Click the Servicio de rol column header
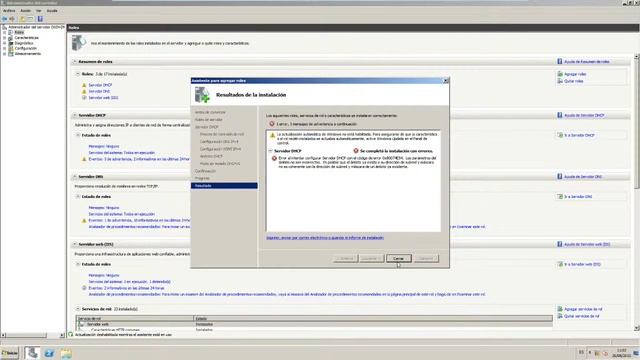 pos(135,318)
